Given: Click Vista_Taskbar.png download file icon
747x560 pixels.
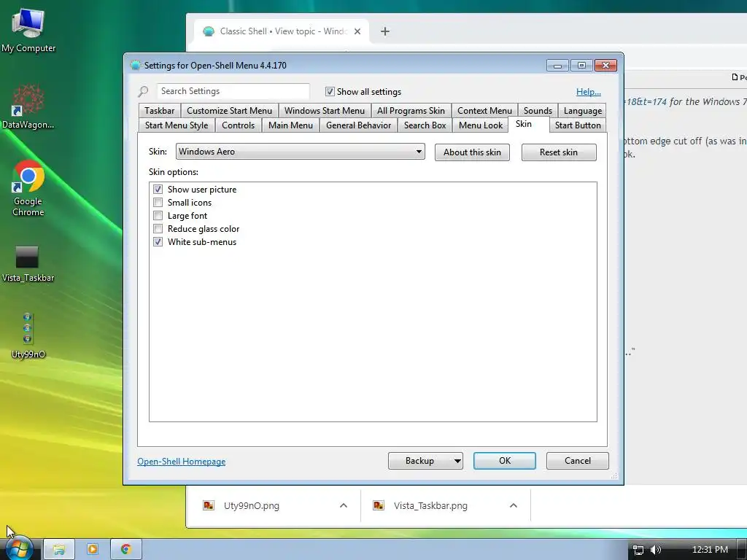Looking at the screenshot, I should pyautogui.click(x=379, y=505).
